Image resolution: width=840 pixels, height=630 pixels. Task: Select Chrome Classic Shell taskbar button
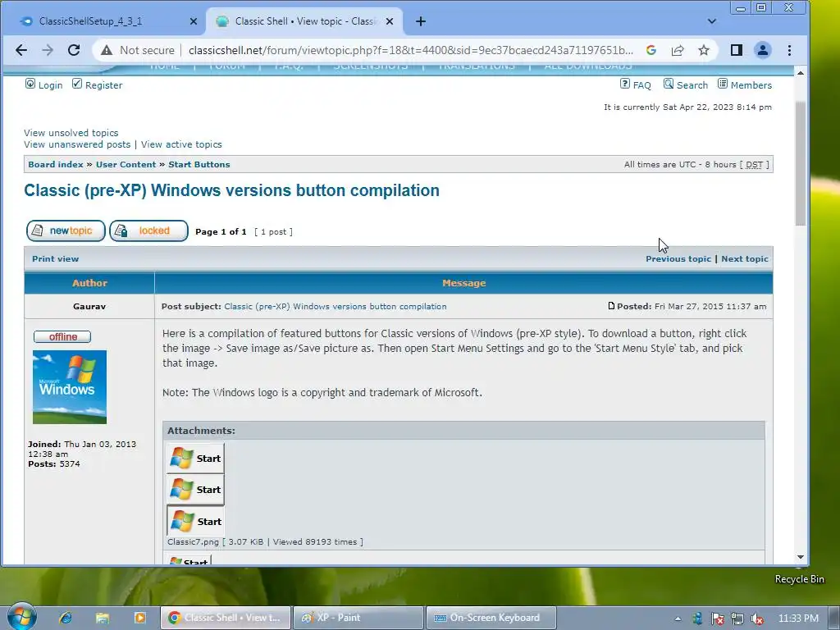(226, 618)
